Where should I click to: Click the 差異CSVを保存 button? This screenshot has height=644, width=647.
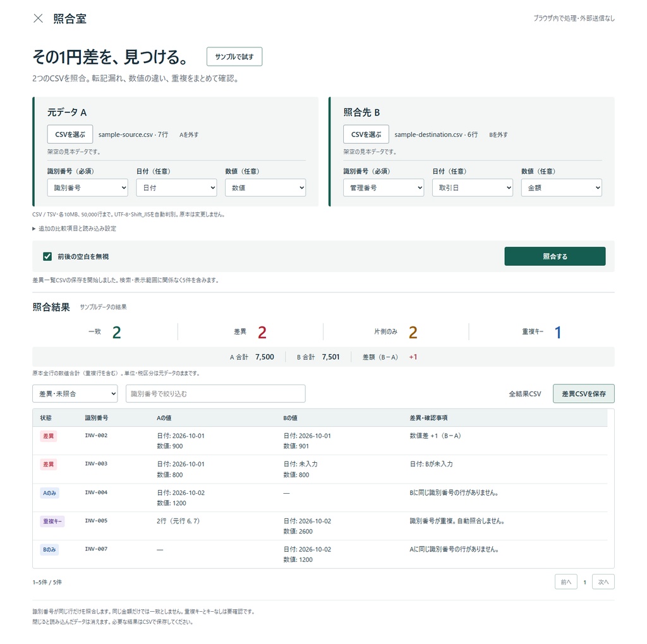coord(583,394)
